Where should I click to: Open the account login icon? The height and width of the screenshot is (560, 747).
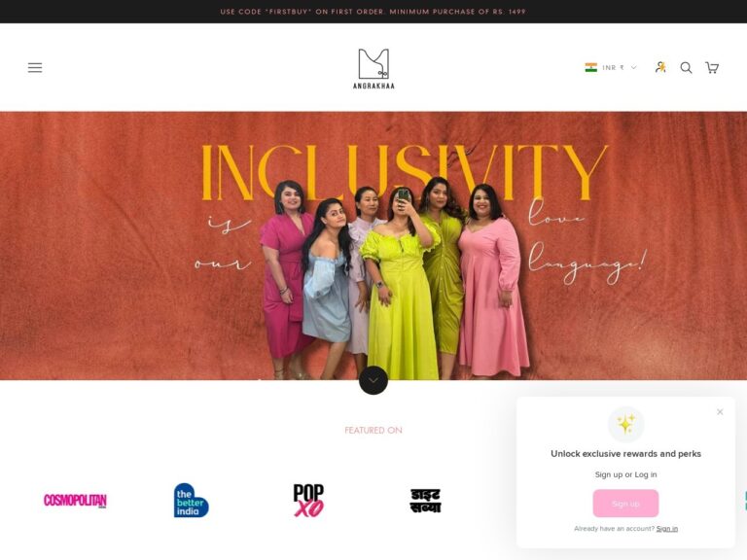click(660, 68)
